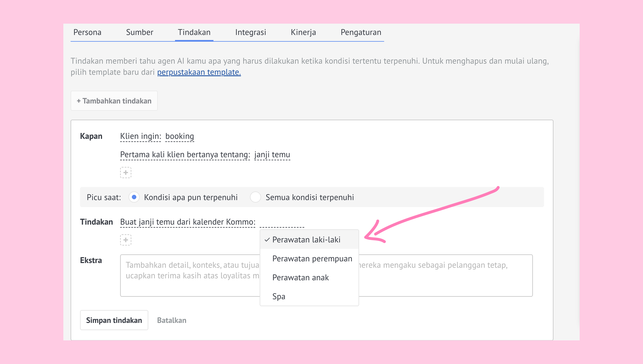The height and width of the screenshot is (364, 643).
Task: Edit the 'booking' condition value
Action: pos(179,136)
